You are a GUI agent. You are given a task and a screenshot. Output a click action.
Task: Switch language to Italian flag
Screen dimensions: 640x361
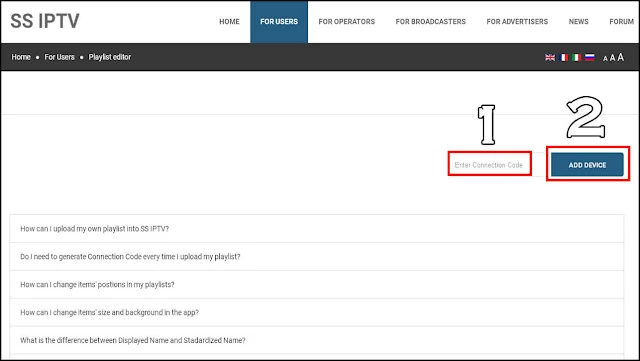coord(576,58)
